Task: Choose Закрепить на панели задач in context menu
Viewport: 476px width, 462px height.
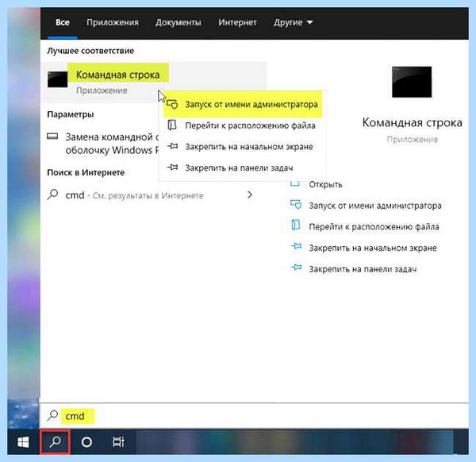Action: tap(243, 167)
